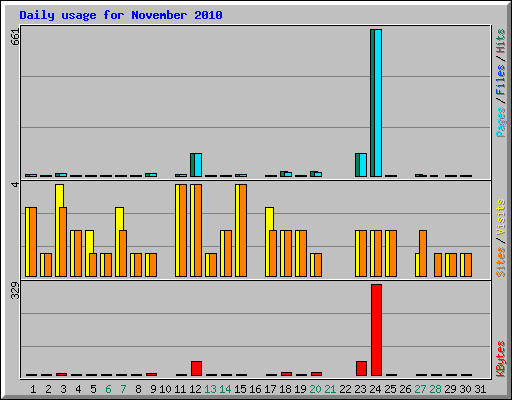This screenshot has width=512, height=400.
Task: Click the orange Sites bar for day 25
Action: (x=393, y=253)
